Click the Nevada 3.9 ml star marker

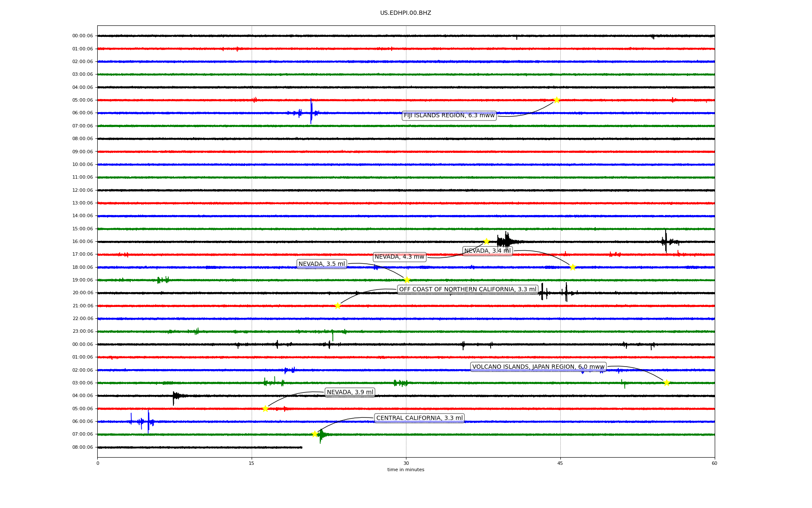point(265,409)
